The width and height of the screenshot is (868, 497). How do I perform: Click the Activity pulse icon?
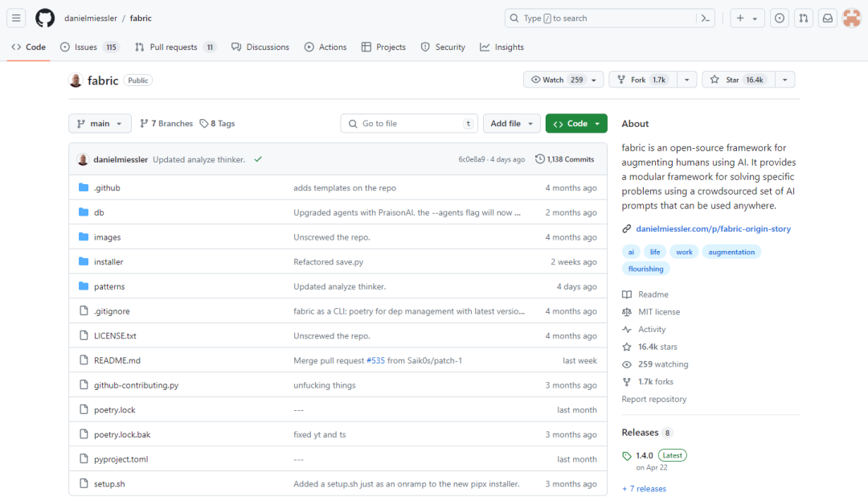click(627, 329)
